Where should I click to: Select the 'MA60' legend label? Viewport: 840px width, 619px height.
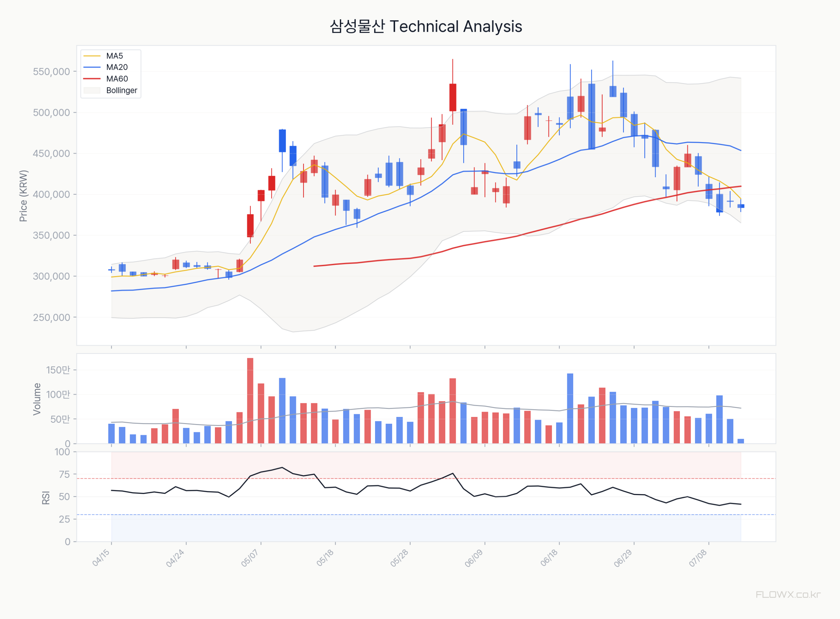[x=117, y=79]
